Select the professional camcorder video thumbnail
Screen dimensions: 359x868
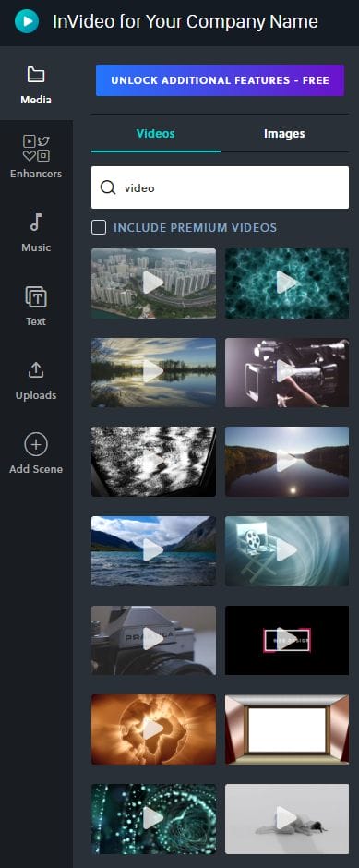coord(286,372)
